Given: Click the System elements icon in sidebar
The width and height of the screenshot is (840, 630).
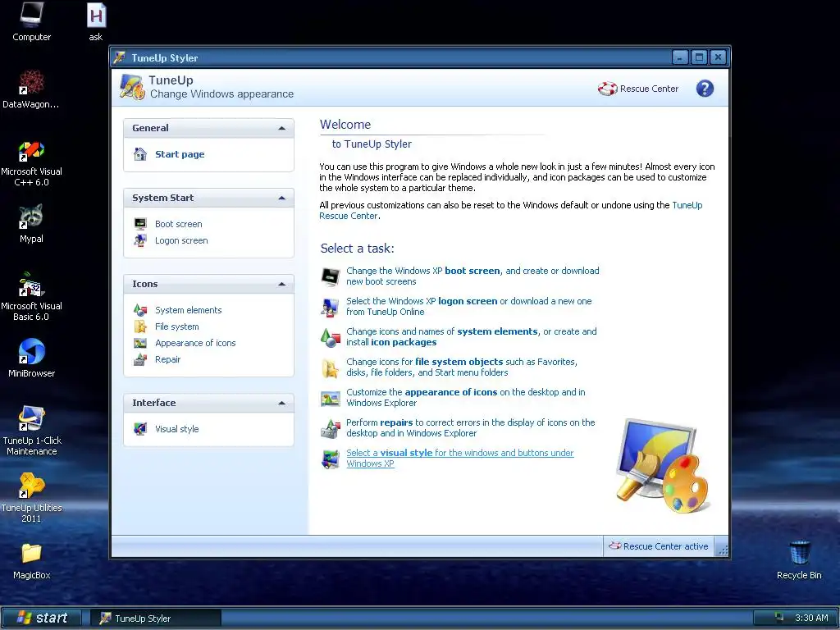Looking at the screenshot, I should (140, 310).
